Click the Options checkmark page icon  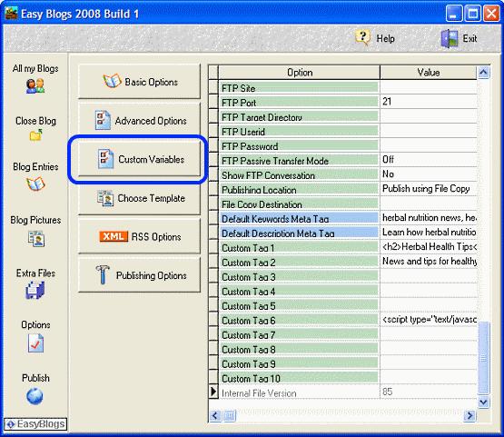[35, 343]
